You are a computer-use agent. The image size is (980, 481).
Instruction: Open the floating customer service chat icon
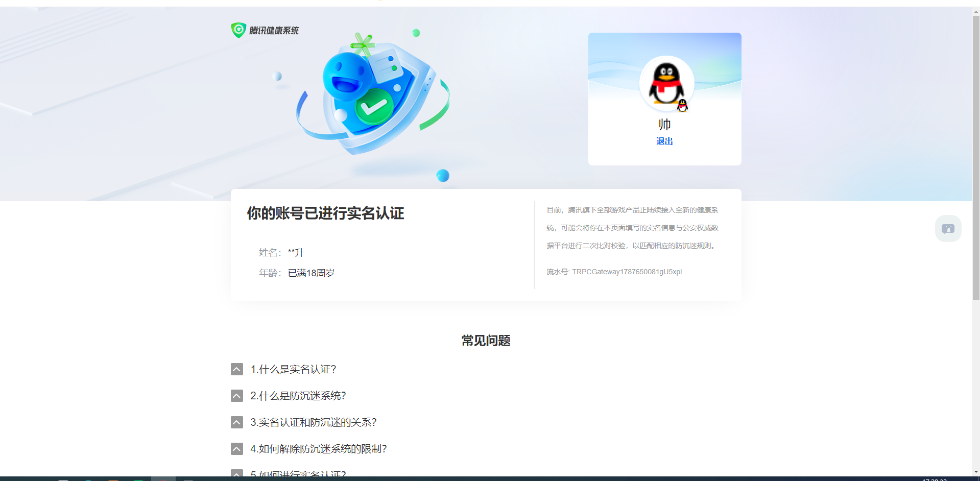point(948,228)
